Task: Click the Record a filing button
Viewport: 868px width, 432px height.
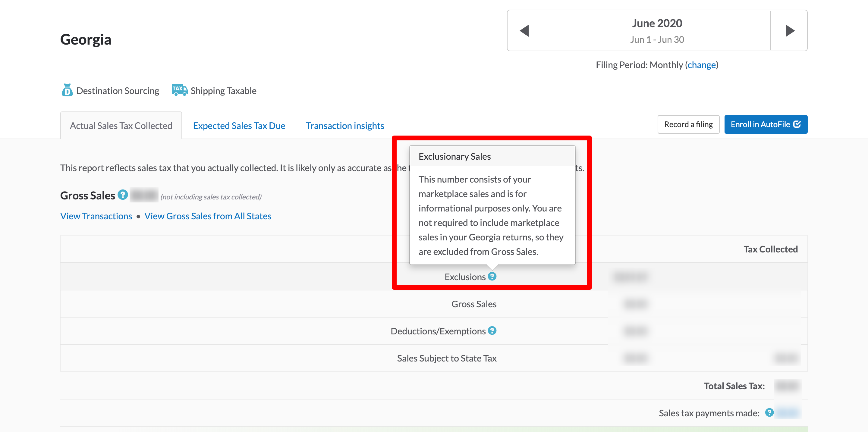Action: coord(688,124)
